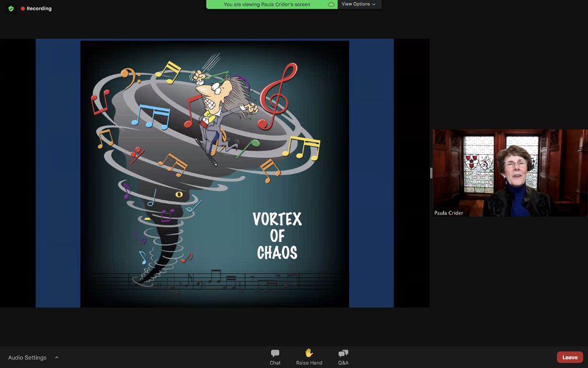
Task: Click the Paula Crider name label
Action: point(449,213)
